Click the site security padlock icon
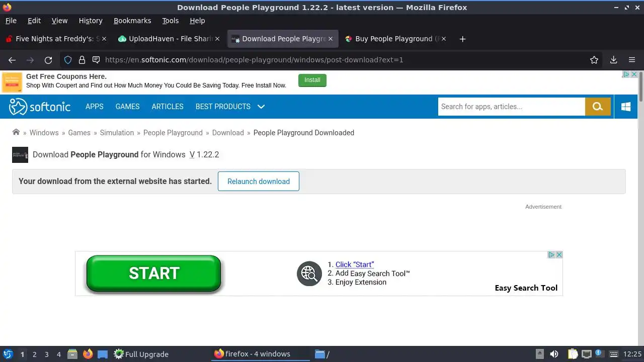Screen dimensions: 644x362 pyautogui.click(x=82, y=60)
